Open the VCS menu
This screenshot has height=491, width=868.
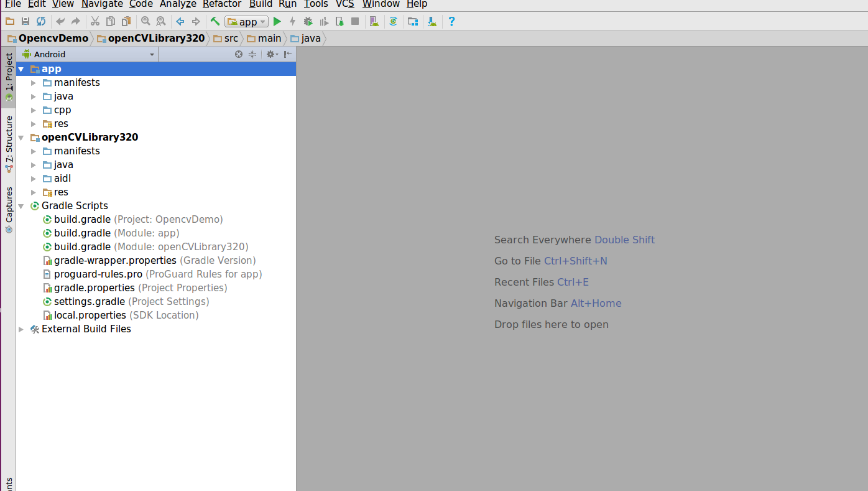[345, 4]
